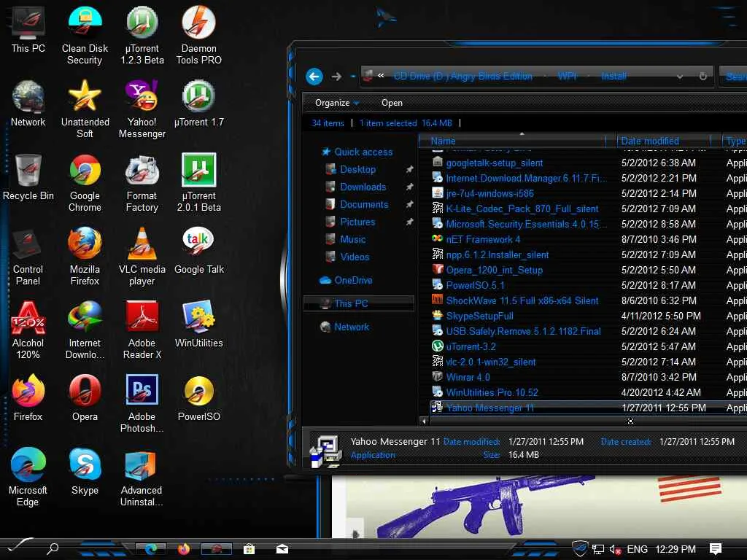This screenshot has width=747, height=560.
Task: Open the Firefox desktop icon beside Opera
Action: tap(28, 399)
